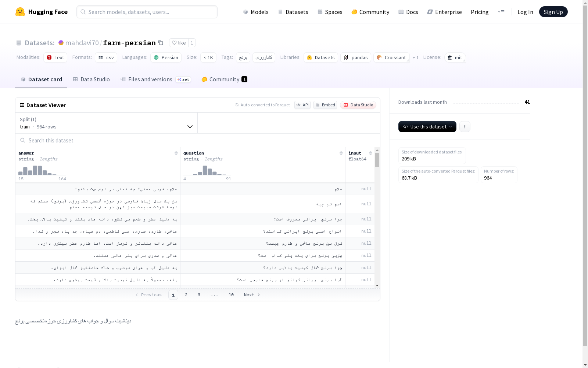Open Spaces in the top navigation

pos(330,12)
